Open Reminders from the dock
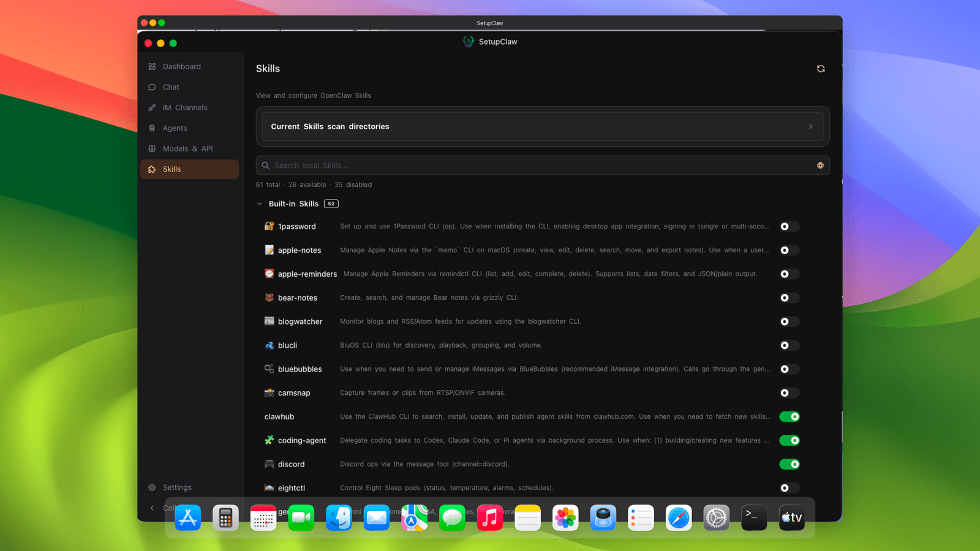The width and height of the screenshot is (980, 551). 641,518
